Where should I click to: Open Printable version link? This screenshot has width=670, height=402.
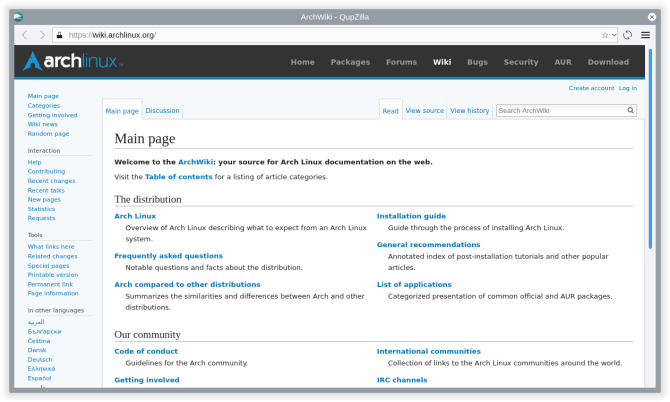click(53, 275)
